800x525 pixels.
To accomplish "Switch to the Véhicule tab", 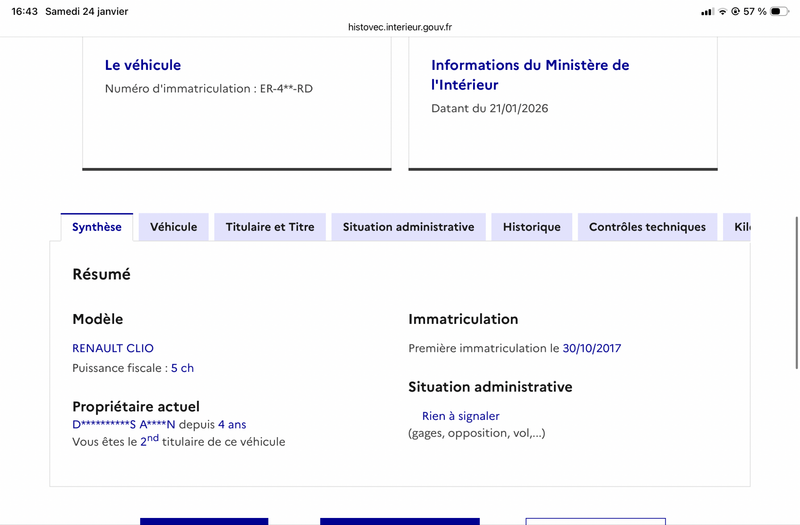I will click(173, 227).
